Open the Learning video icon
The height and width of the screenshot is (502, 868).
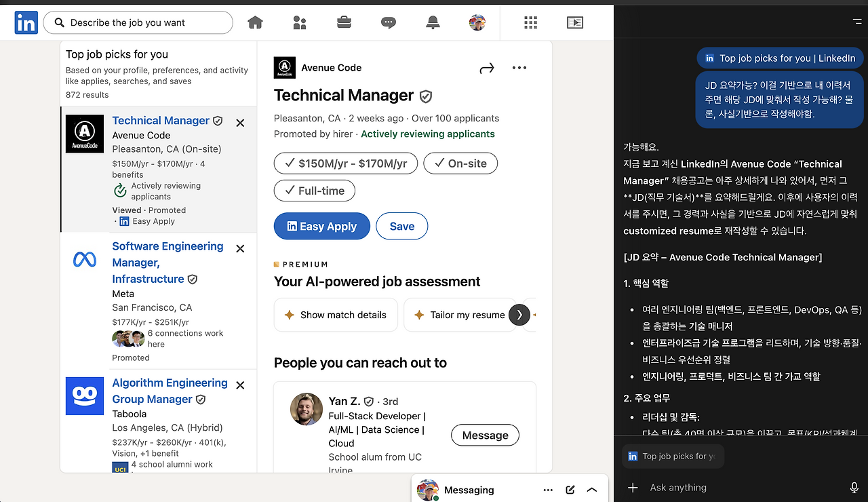click(575, 22)
